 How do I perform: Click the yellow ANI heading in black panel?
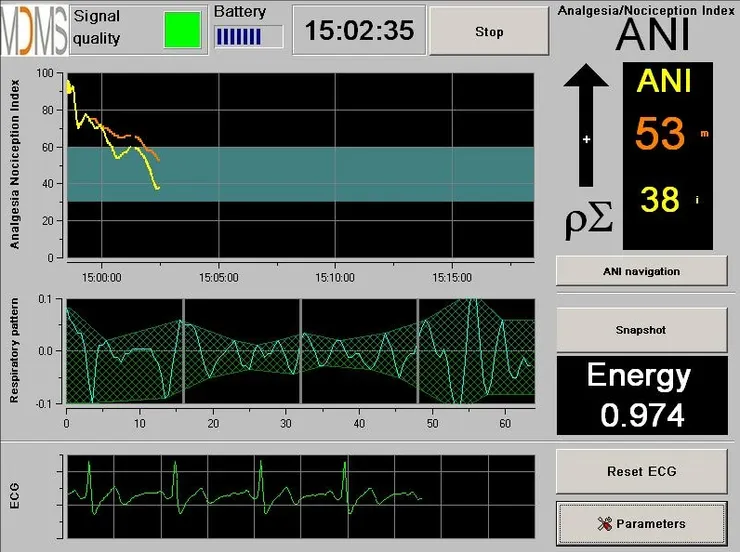[x=664, y=81]
